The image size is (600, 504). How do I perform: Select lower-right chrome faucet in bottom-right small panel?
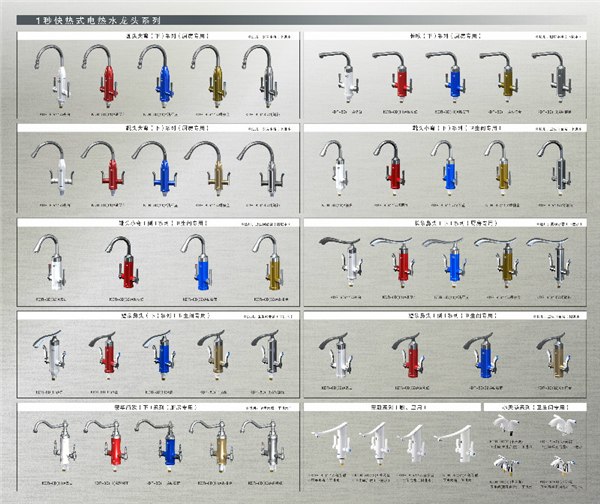pyautogui.click(x=562, y=465)
